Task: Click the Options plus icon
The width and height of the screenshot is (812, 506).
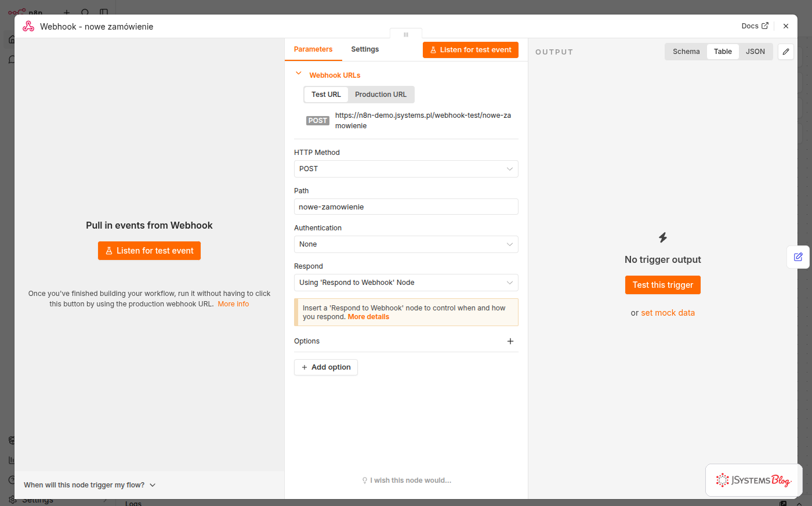Action: [510, 341]
